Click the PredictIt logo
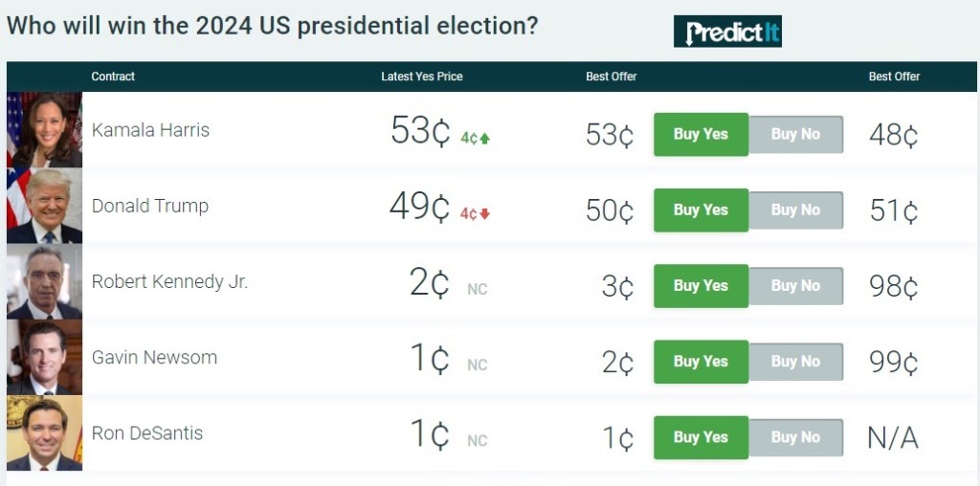The width and height of the screenshot is (980, 486). 727,32
